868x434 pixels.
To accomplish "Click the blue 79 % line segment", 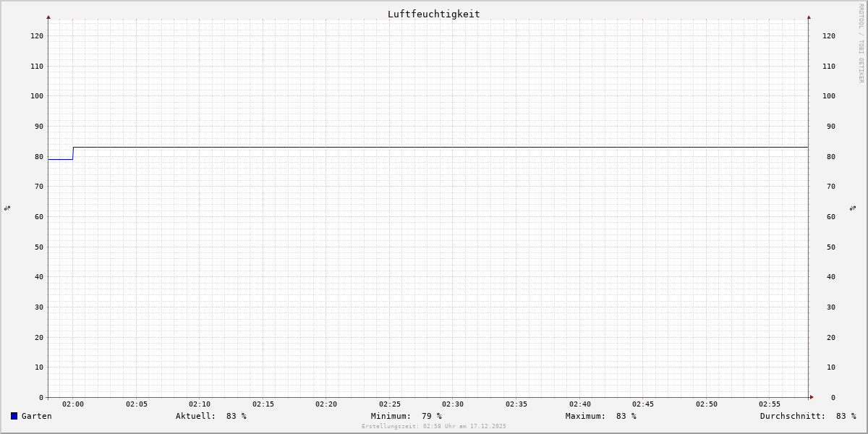I will point(60,159).
